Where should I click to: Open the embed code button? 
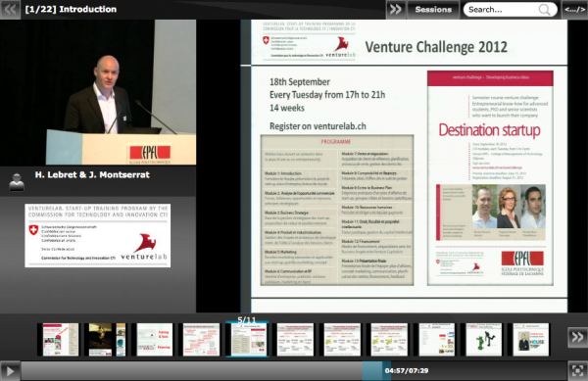point(574,10)
